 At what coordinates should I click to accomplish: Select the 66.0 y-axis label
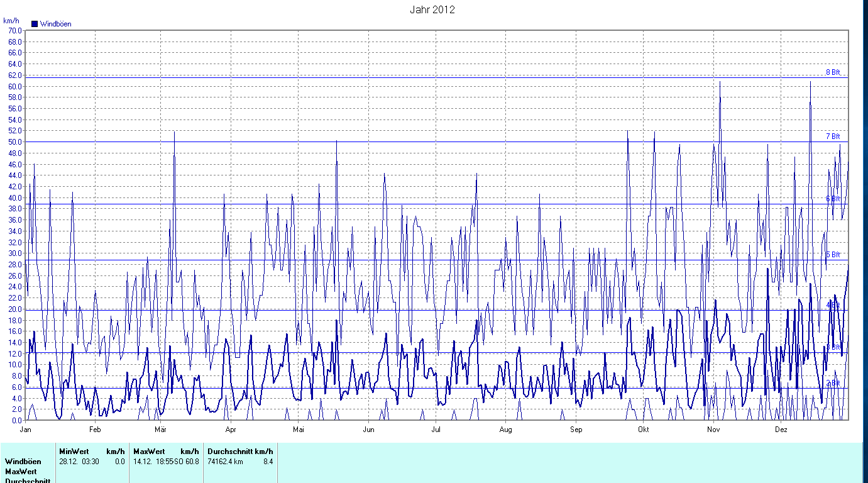(x=15, y=53)
